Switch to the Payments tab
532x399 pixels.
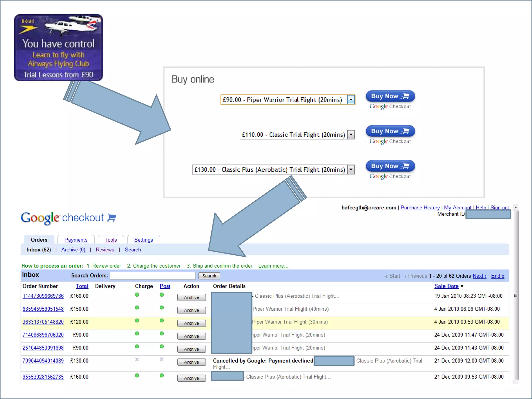(76, 240)
